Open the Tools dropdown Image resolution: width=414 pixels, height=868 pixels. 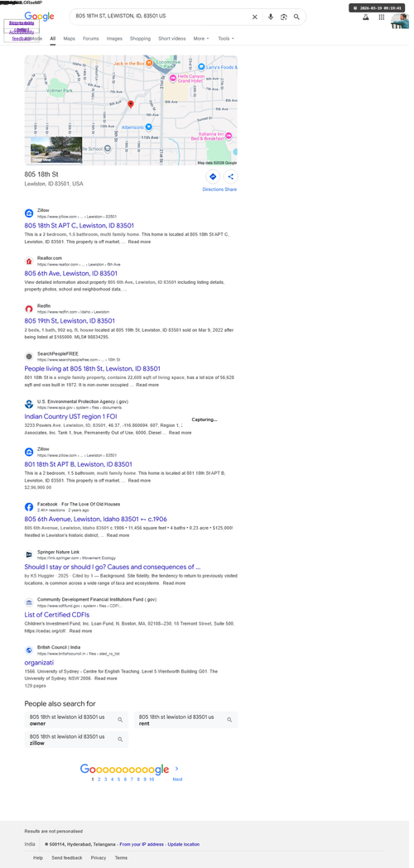[229, 39]
